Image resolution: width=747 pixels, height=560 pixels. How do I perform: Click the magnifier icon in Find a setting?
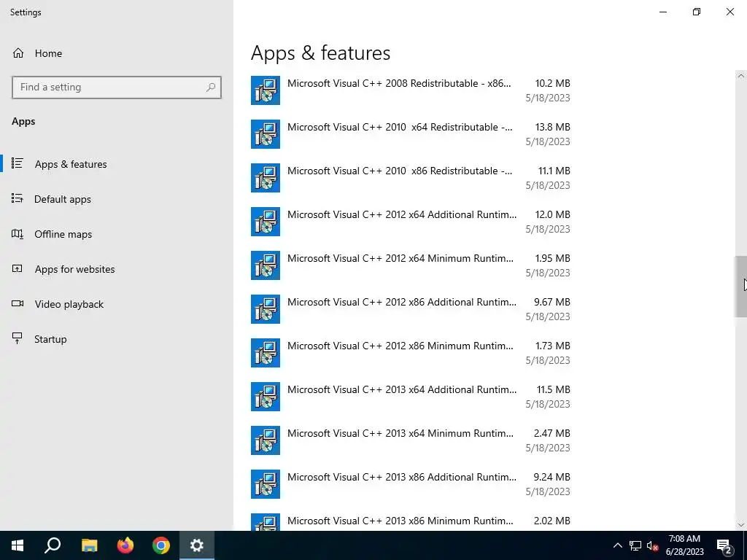point(211,87)
